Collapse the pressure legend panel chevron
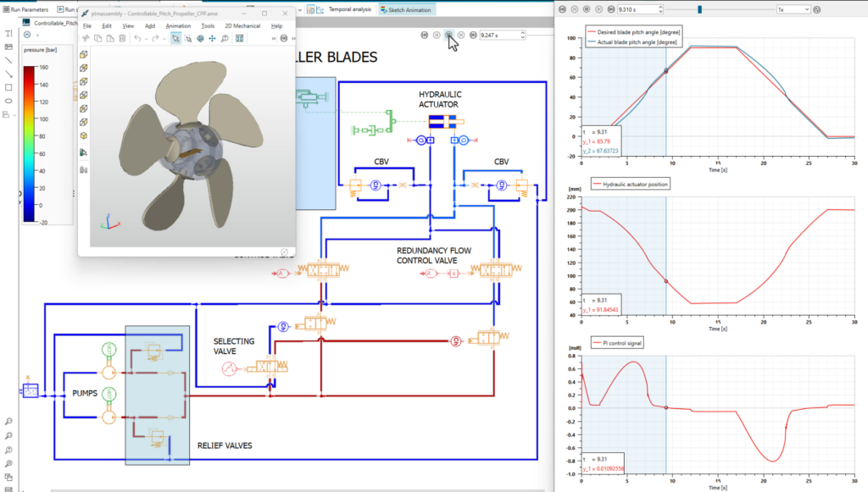Viewport: 868px width, 492px height. point(28,36)
